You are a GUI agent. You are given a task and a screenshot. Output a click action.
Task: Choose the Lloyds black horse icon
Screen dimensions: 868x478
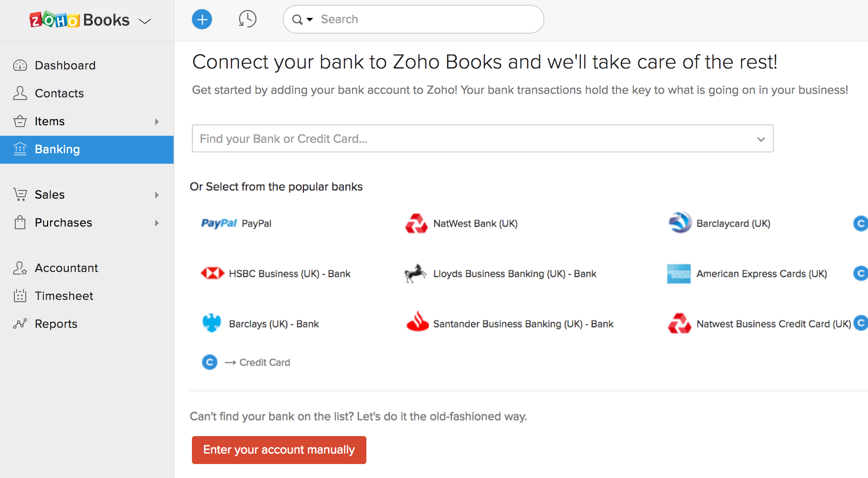click(x=415, y=274)
